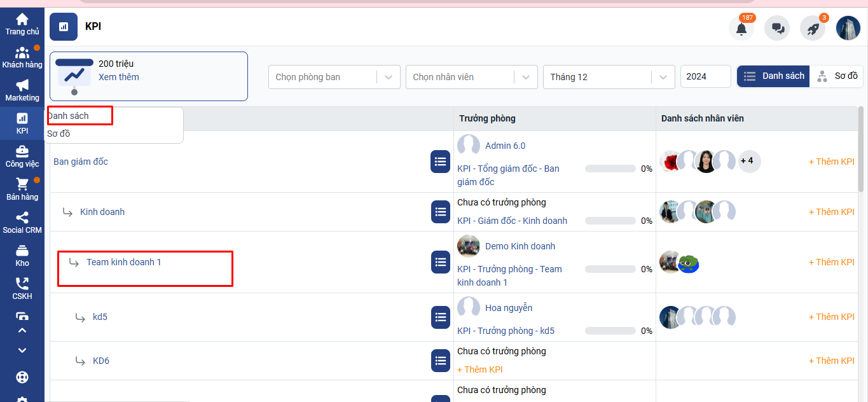This screenshot has width=868, height=402.
Task: Click list icon in Ban giám đốc row
Action: (x=441, y=162)
